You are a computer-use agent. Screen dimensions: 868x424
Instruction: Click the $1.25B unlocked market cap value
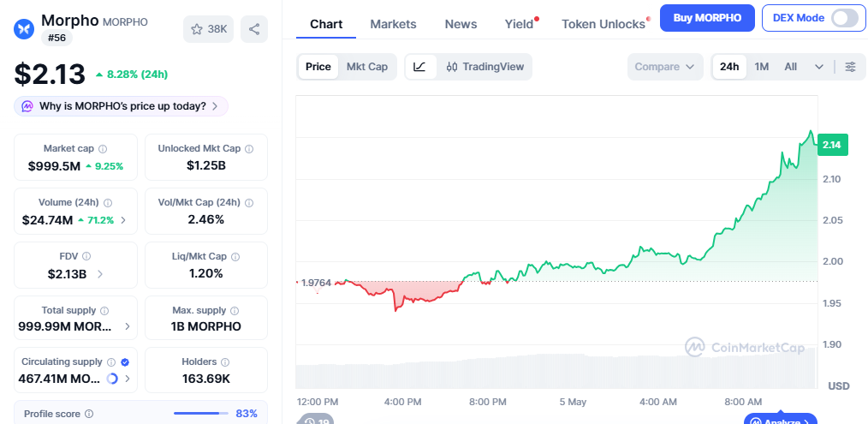click(x=206, y=165)
